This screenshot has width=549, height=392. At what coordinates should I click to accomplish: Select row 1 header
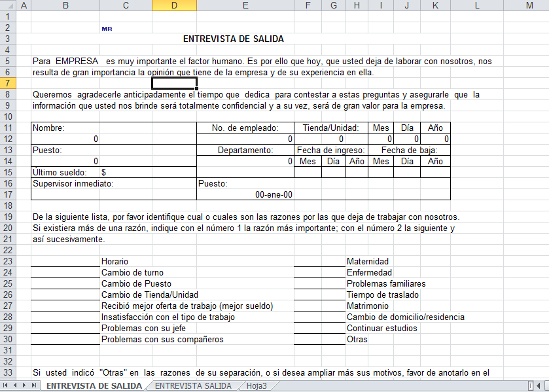(8, 16)
